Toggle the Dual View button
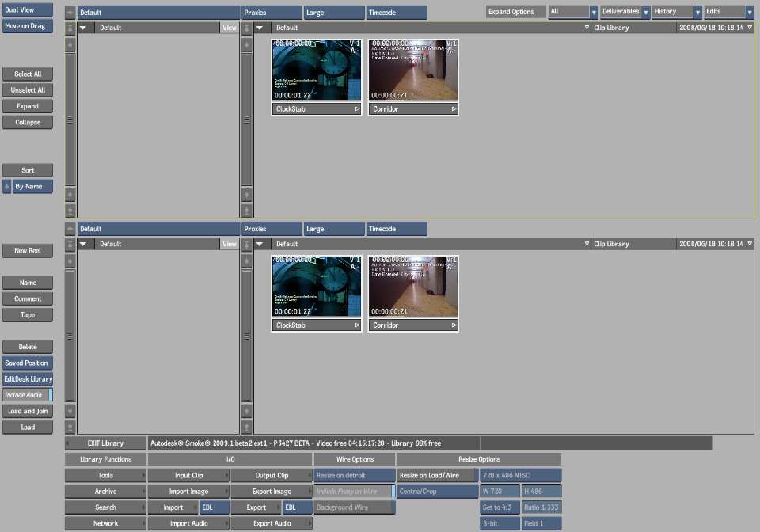The height and width of the screenshot is (532, 760). point(27,10)
